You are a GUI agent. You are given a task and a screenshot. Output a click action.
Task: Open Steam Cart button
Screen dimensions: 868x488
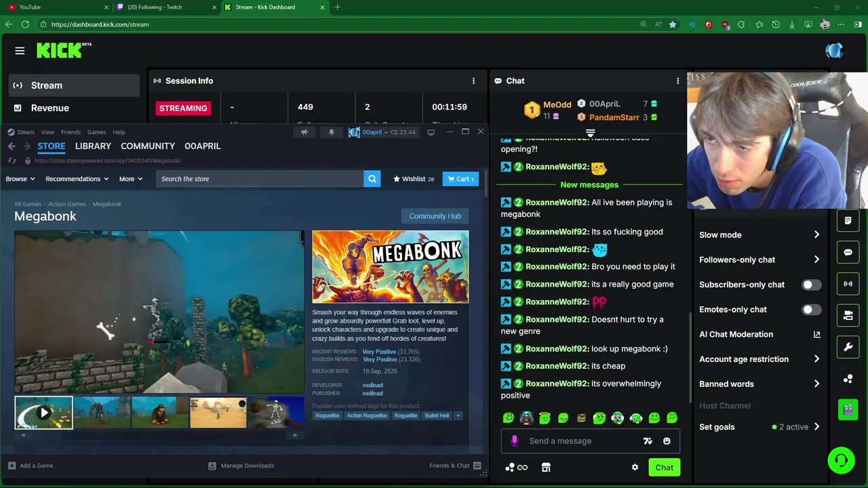pos(461,179)
